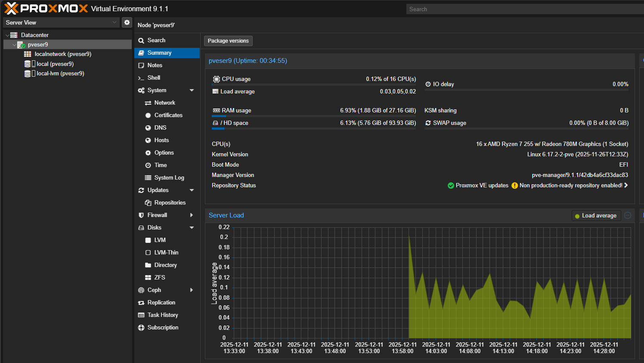
Task: Open the Repositories panel
Action: [169, 202]
